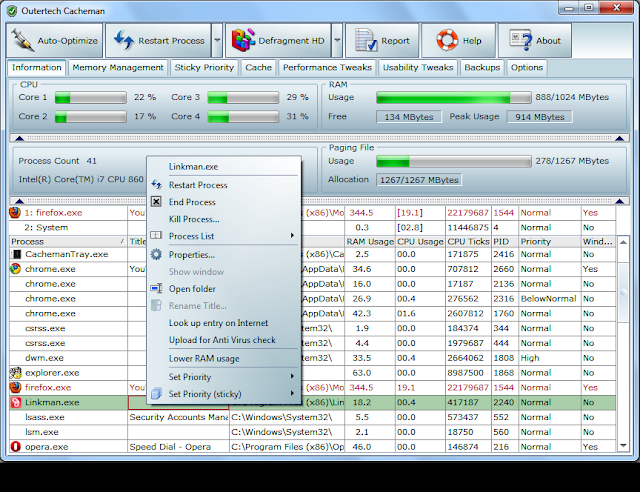
Task: Click the Restart Process icon in context menu
Action: pyautogui.click(x=156, y=185)
